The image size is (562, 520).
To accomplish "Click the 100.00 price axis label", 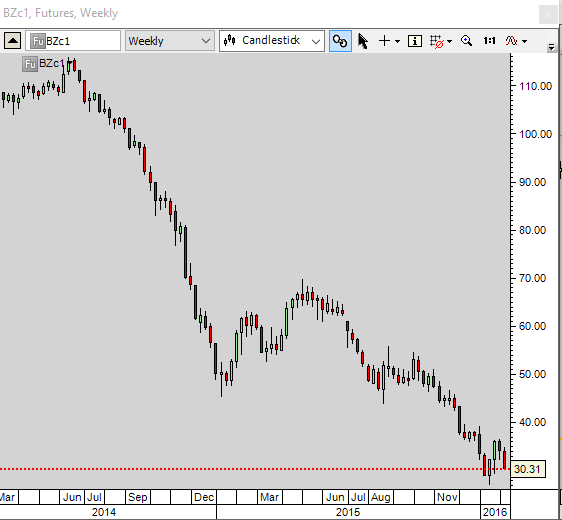I will (x=535, y=134).
